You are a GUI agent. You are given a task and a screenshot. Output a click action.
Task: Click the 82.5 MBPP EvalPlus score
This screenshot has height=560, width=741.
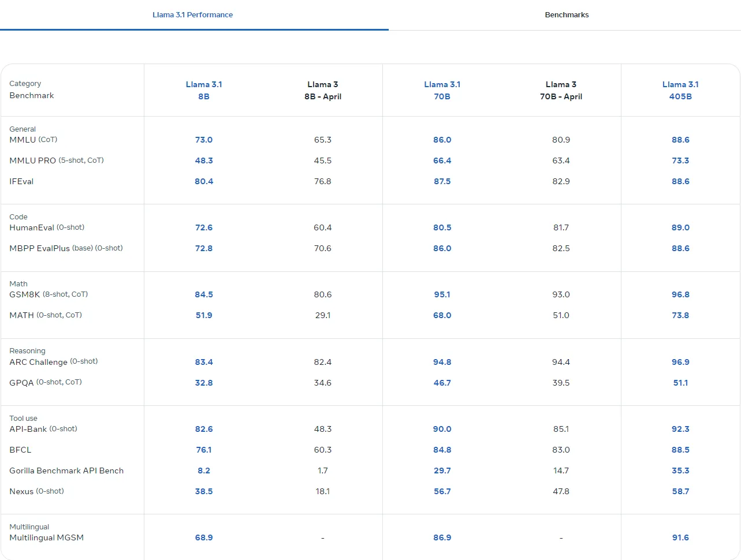coord(561,248)
